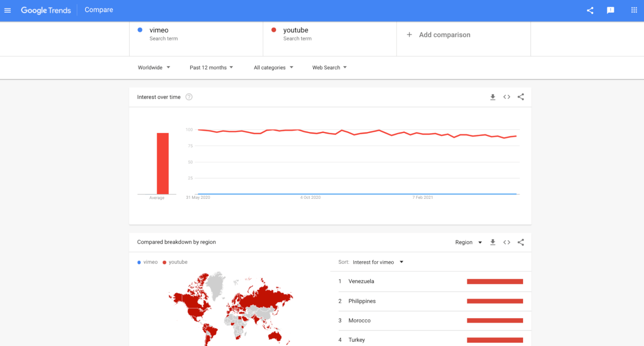Download Interest over time CSV
The height and width of the screenshot is (346, 644).
coord(493,97)
